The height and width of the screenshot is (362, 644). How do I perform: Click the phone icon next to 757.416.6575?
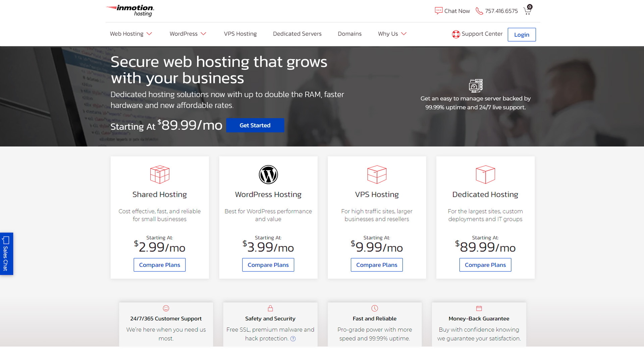tap(479, 11)
